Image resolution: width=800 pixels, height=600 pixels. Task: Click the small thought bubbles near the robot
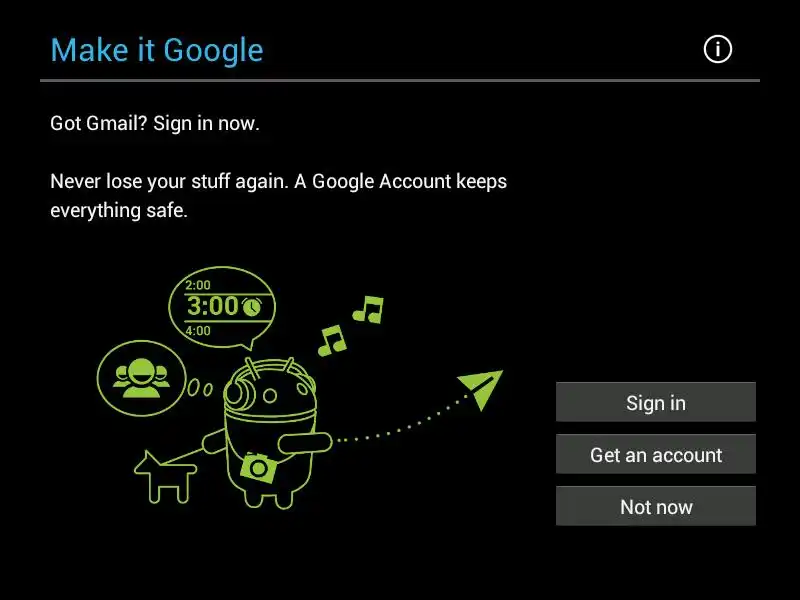200,388
